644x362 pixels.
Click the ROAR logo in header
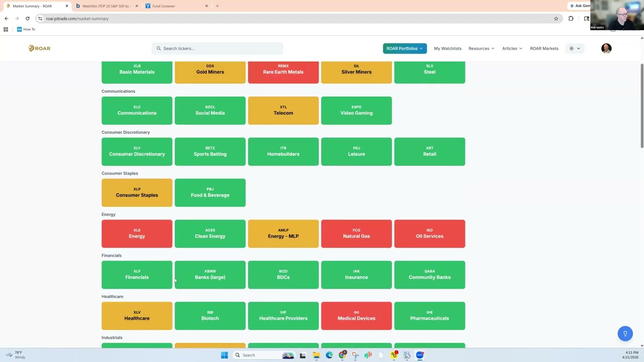click(x=39, y=48)
